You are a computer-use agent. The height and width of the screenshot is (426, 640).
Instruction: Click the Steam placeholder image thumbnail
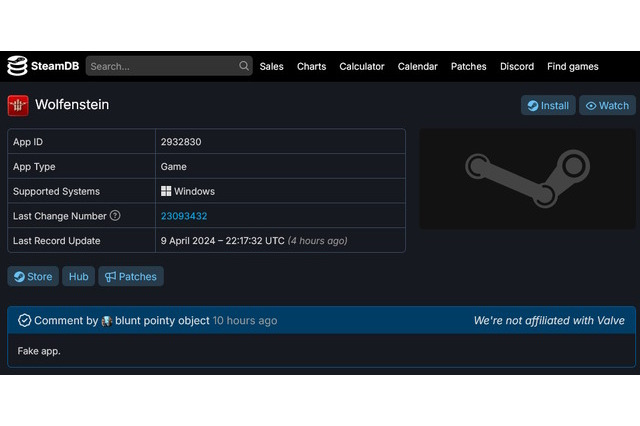(x=527, y=179)
